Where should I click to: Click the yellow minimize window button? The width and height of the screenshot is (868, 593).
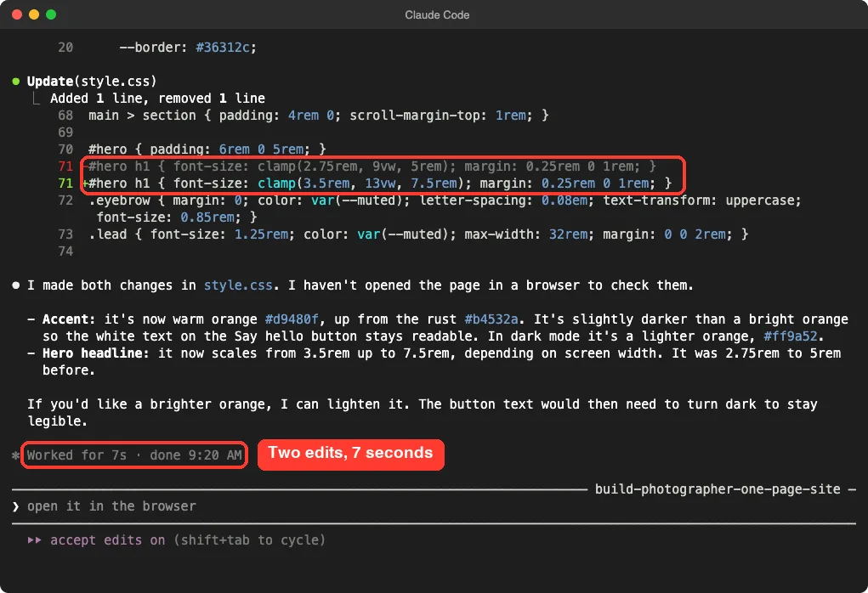coord(34,14)
